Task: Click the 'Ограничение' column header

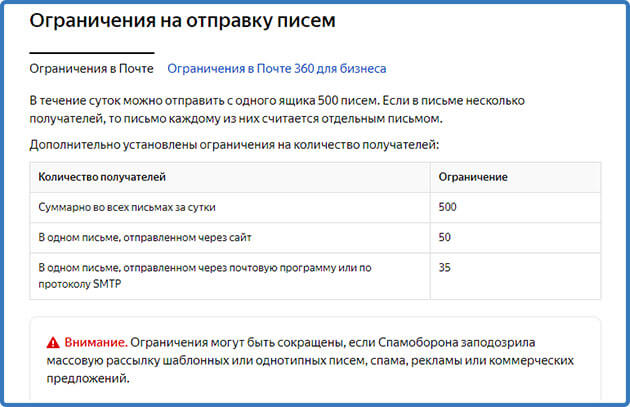Action: [x=473, y=177]
